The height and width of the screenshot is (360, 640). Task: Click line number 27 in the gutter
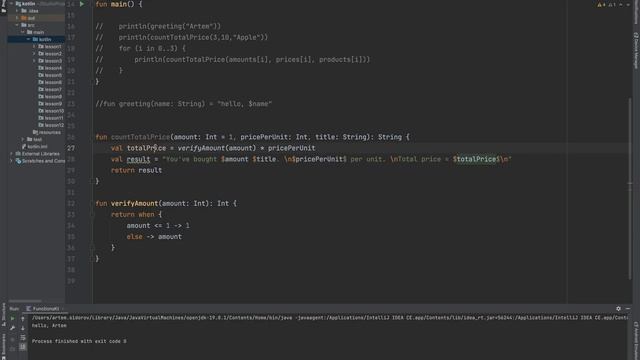pos(71,148)
